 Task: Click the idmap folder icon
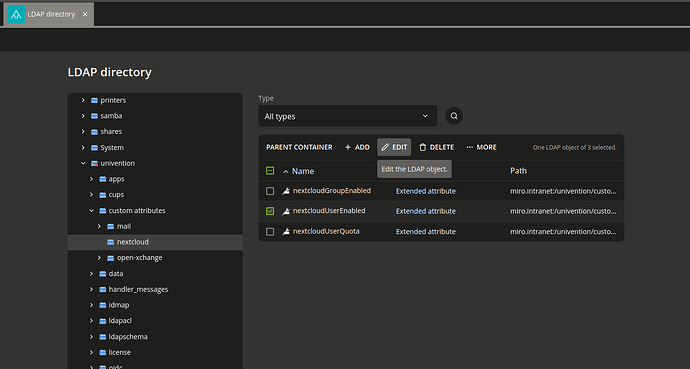103,305
